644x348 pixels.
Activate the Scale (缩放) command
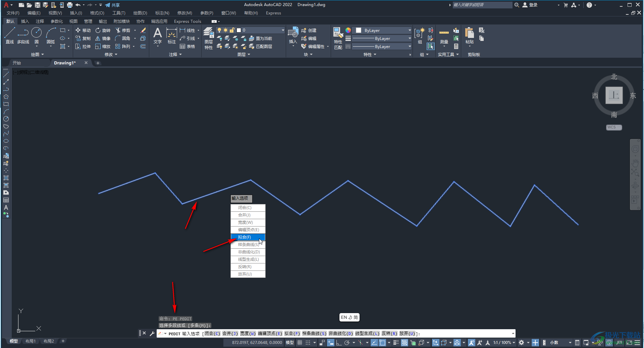tap(103, 46)
